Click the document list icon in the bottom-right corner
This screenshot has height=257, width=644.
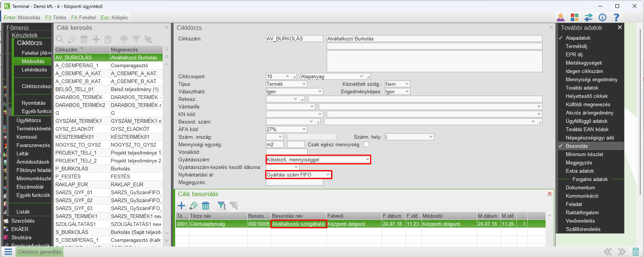(635, 252)
